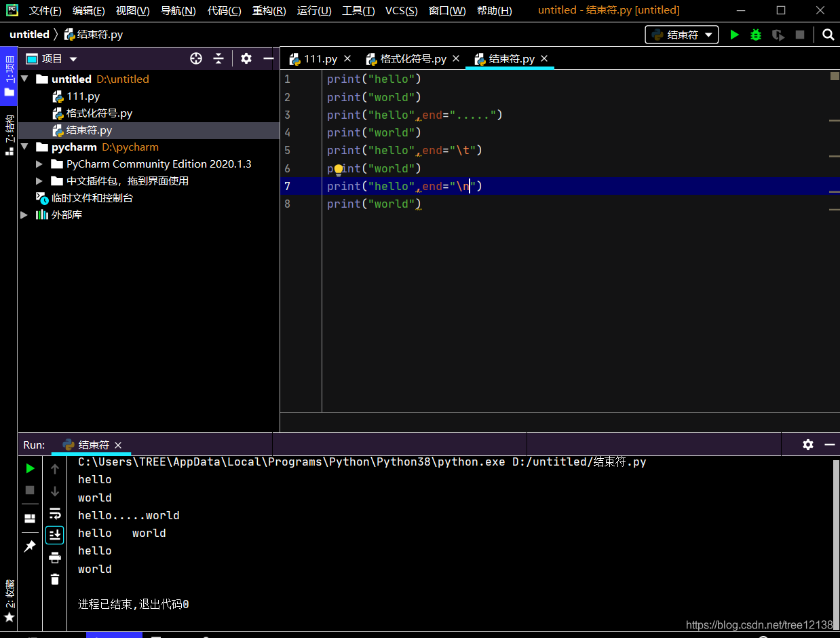Image resolution: width=840 pixels, height=638 pixels.
Task: Collapse all in project panel
Action: (x=218, y=58)
